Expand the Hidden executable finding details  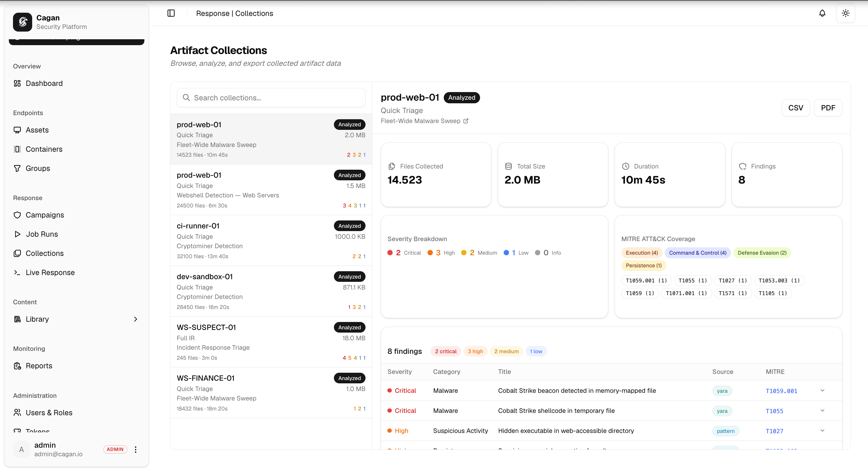click(x=823, y=431)
